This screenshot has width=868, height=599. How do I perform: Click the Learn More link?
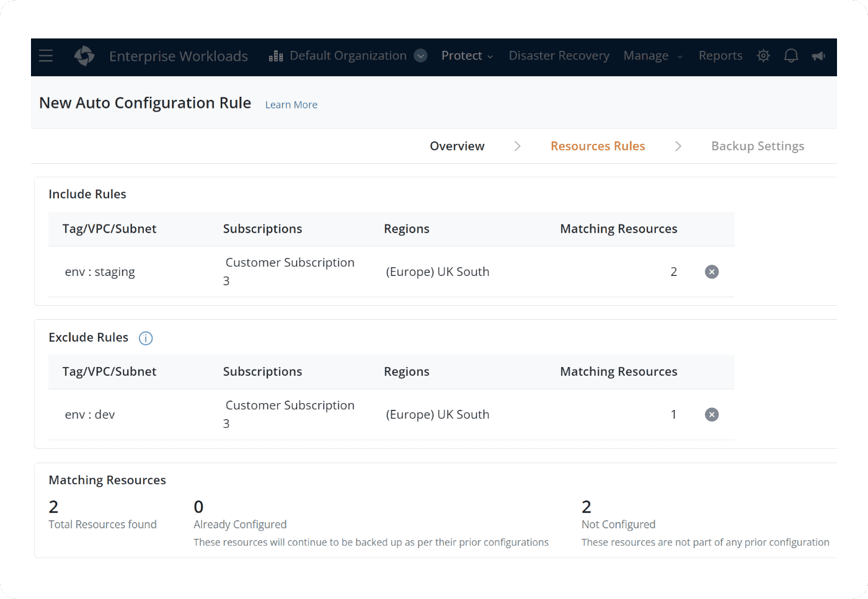pyautogui.click(x=291, y=105)
